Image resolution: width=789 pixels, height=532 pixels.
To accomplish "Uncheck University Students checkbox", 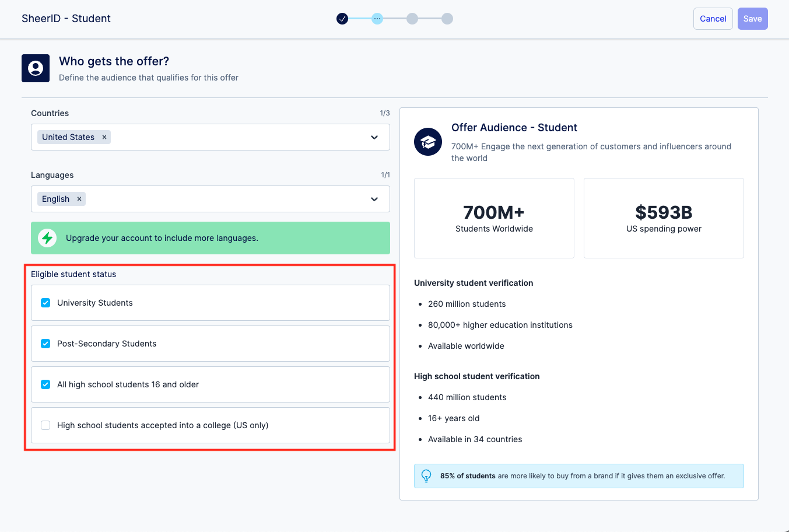I will click(x=45, y=303).
